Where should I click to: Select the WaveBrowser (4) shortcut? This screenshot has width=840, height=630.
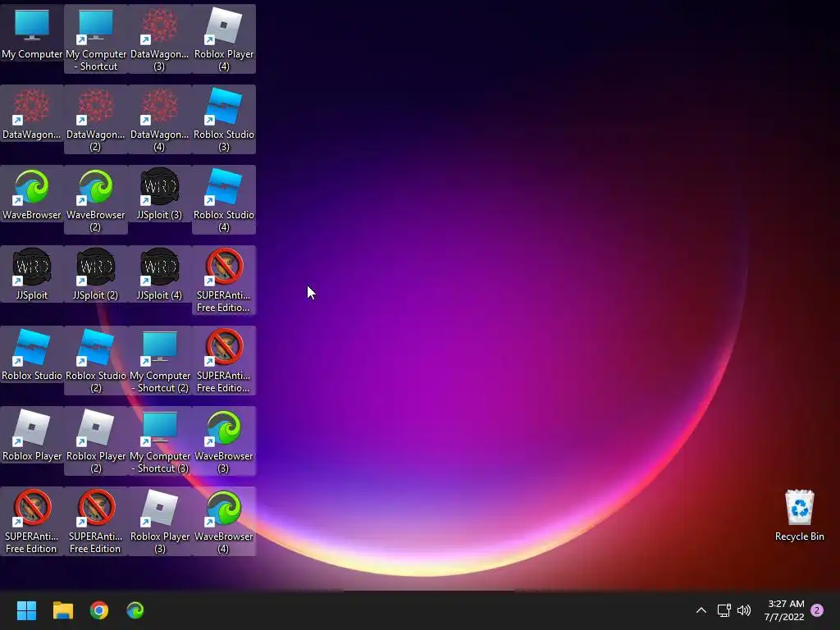(x=224, y=521)
